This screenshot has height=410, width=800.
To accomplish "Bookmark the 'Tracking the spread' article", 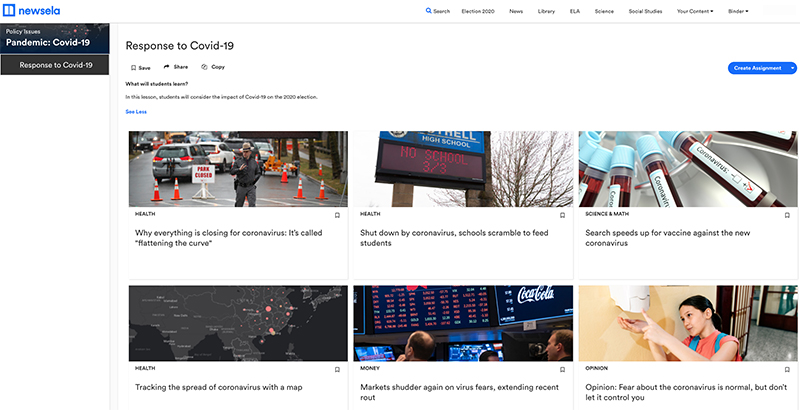I will point(337,370).
